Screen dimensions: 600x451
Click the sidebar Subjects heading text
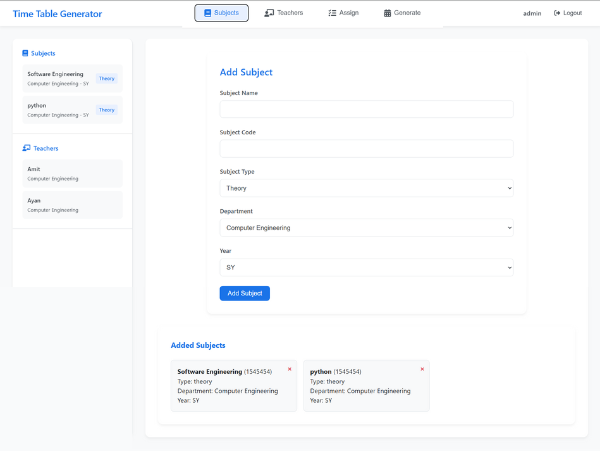pos(43,53)
